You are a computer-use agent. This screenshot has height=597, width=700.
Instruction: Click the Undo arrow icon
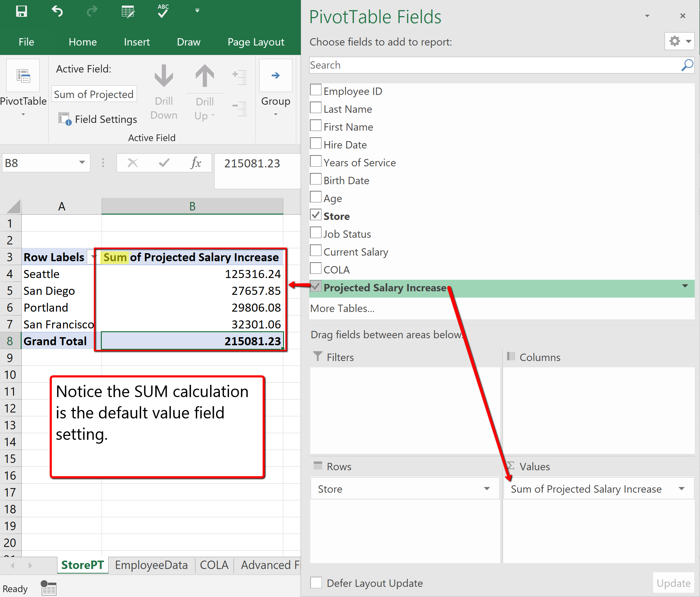(x=57, y=11)
